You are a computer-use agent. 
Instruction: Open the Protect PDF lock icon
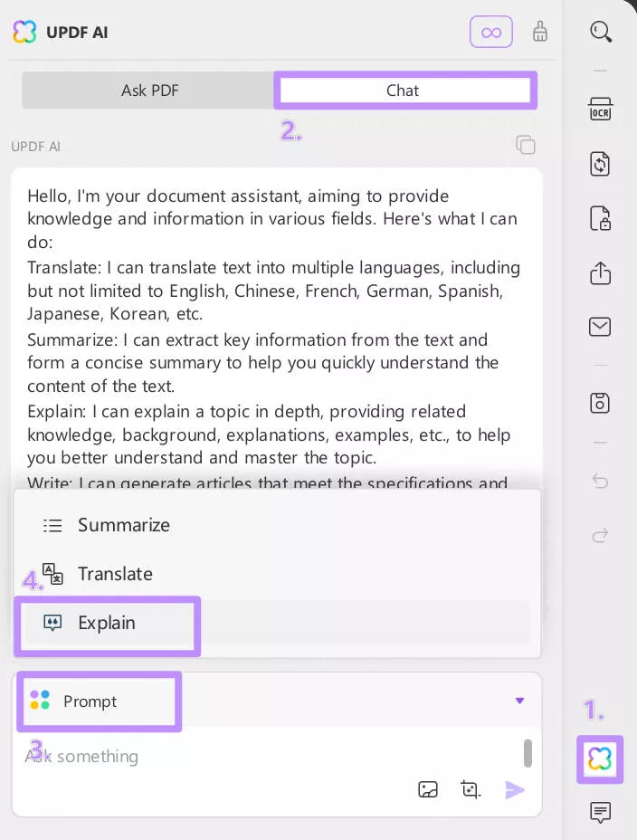pos(600,218)
